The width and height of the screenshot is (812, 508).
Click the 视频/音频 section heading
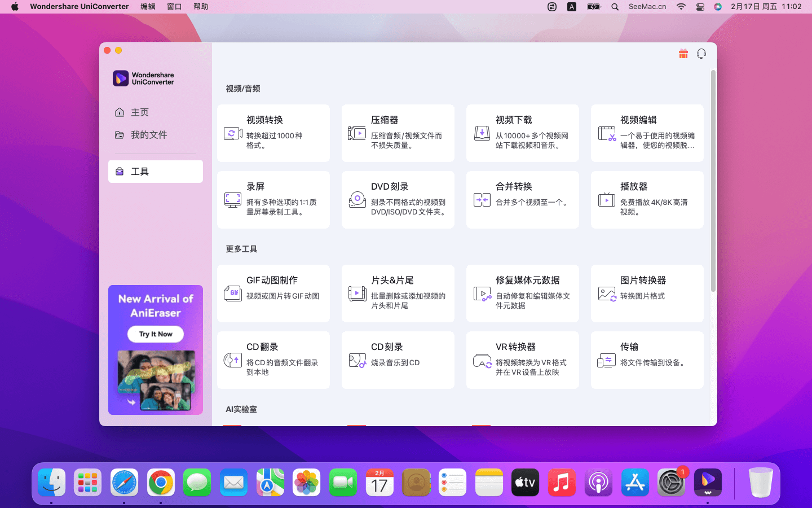tap(243, 89)
